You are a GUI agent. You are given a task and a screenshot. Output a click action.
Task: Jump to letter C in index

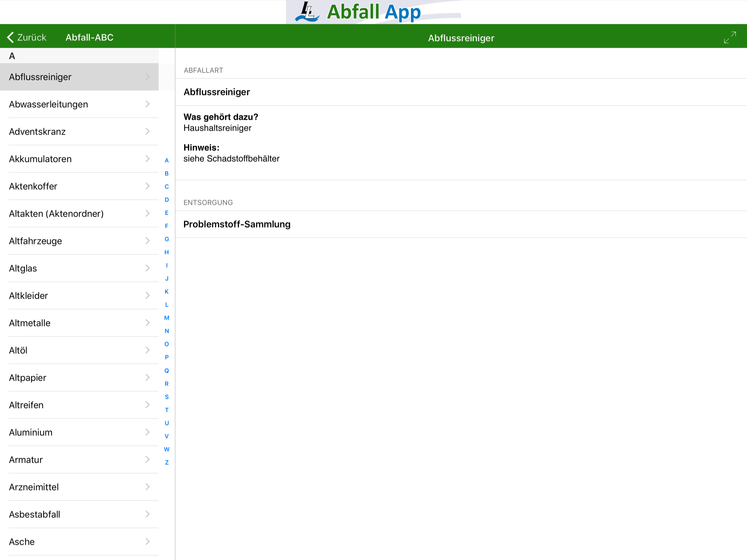[167, 187]
